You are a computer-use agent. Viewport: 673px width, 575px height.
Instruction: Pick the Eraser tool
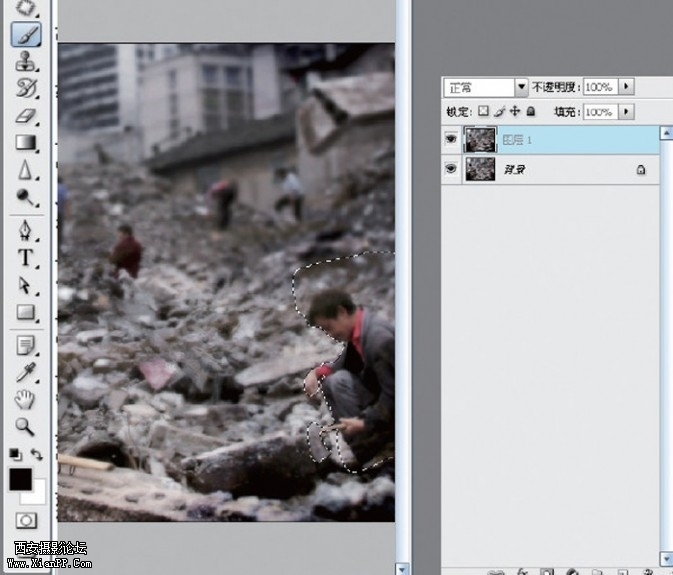(26, 116)
